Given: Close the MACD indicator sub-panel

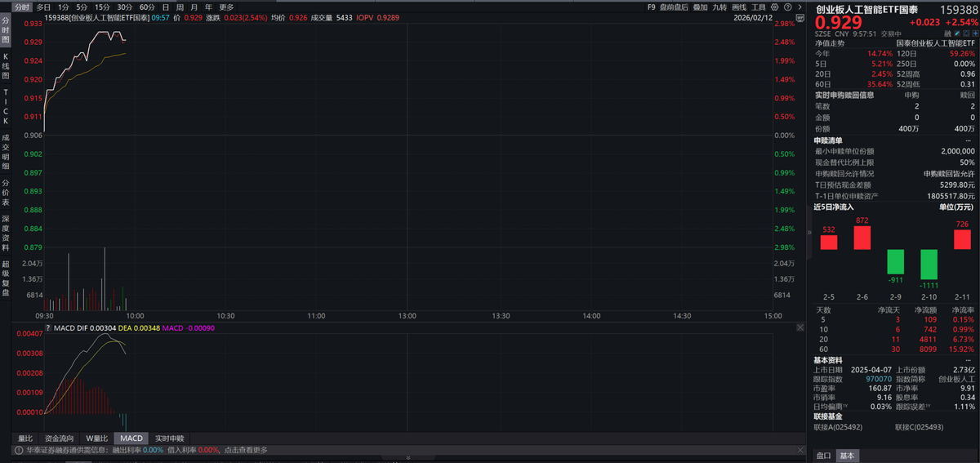Looking at the screenshot, I should [x=800, y=327].
